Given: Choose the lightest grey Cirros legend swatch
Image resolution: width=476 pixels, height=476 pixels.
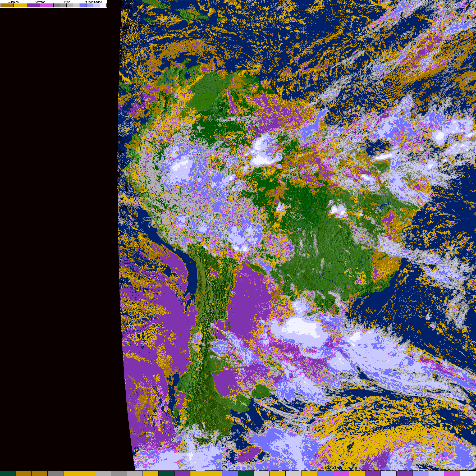Looking at the screenshot, I should [x=76, y=5].
